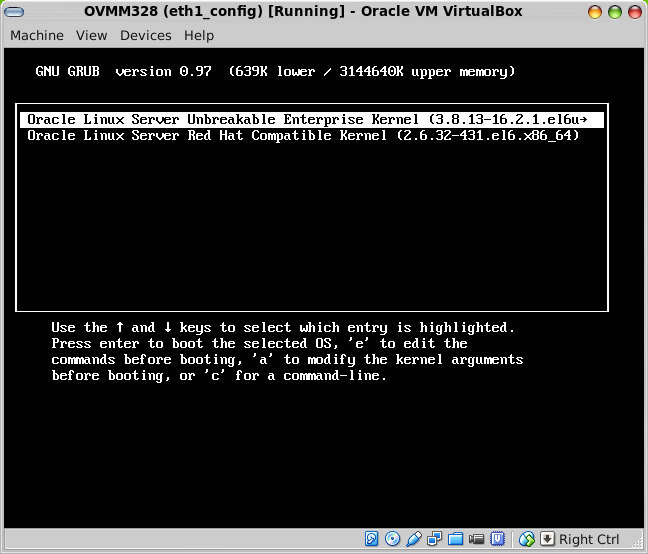Open the USB devices status icon

(414, 539)
